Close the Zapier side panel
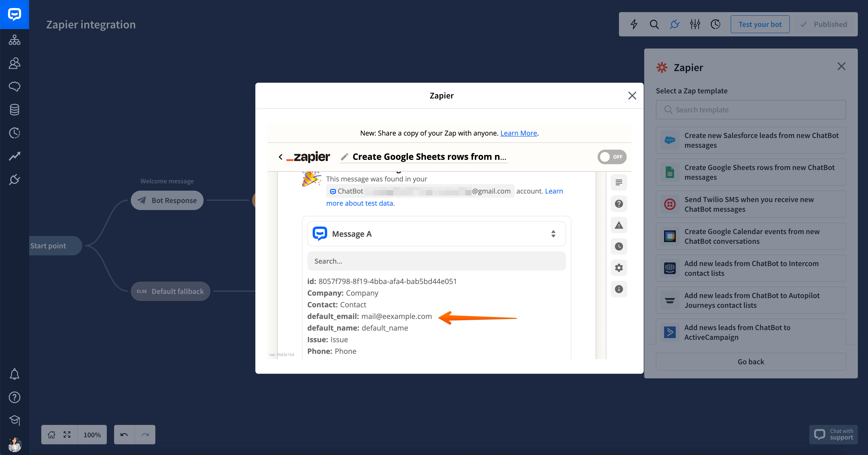 [x=841, y=66]
